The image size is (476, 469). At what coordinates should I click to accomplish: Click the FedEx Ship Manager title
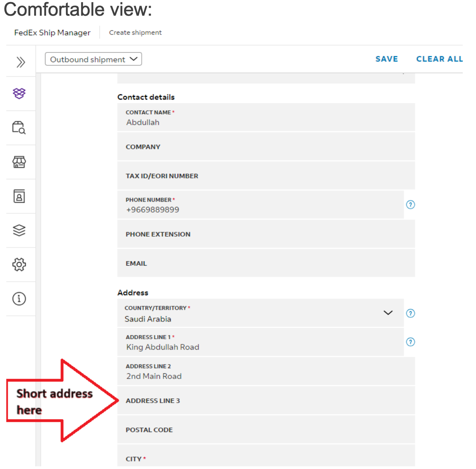(52, 32)
